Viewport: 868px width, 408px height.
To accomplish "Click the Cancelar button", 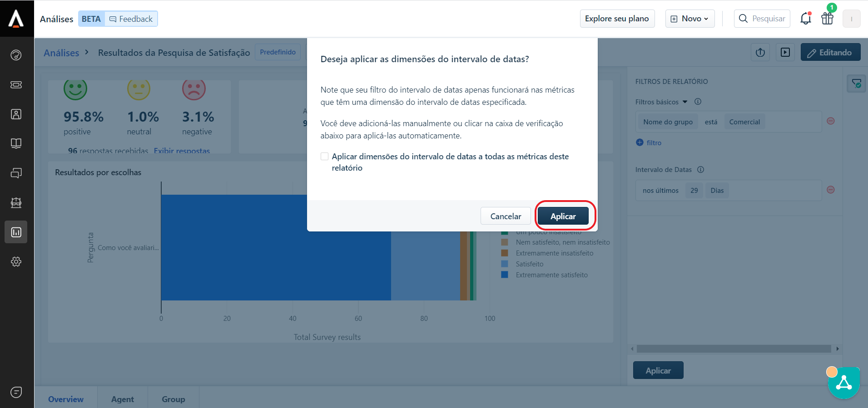I will pyautogui.click(x=506, y=216).
